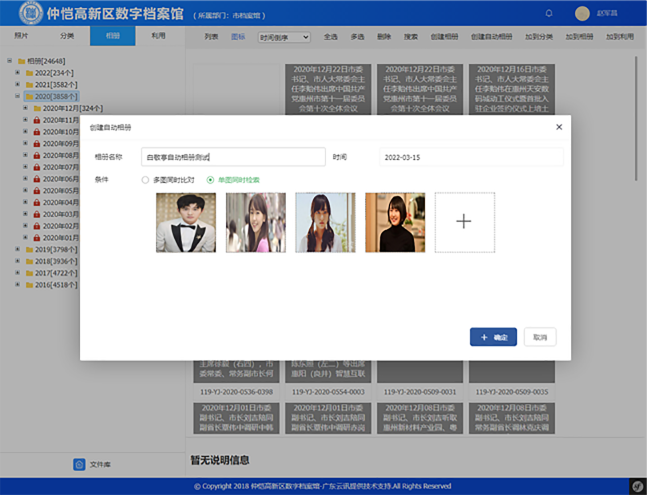Screen dimensions: 647x495
Task: Click the 文件库 icon at bottom left
Action: coord(79,464)
